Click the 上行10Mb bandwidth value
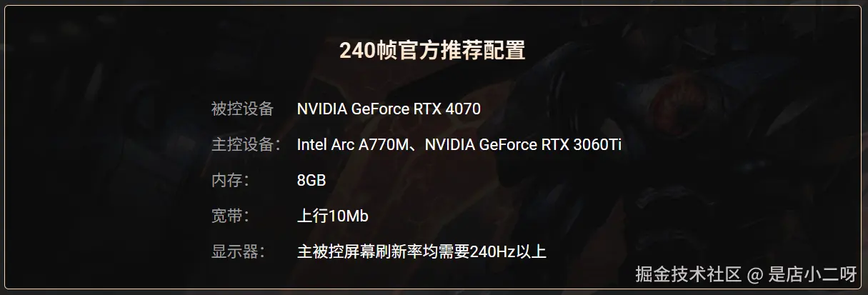This screenshot has width=868, height=295. pos(332,216)
